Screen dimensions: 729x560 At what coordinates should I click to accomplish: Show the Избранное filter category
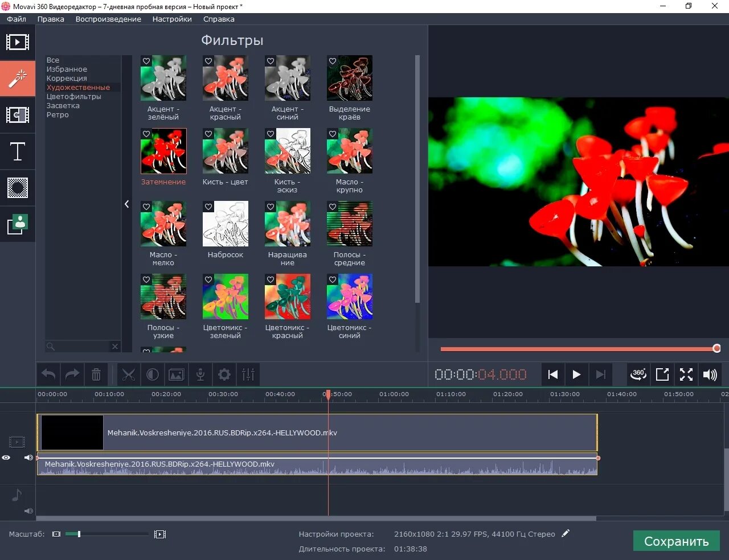[x=67, y=69]
